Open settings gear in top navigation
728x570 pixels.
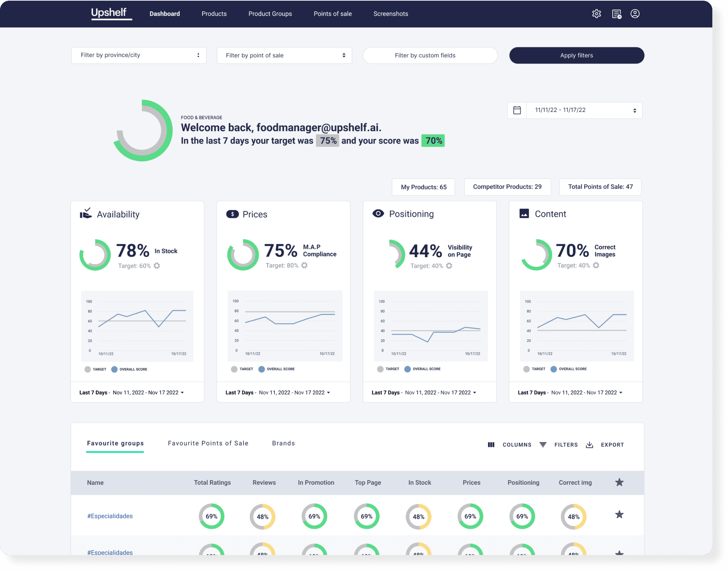(x=596, y=14)
